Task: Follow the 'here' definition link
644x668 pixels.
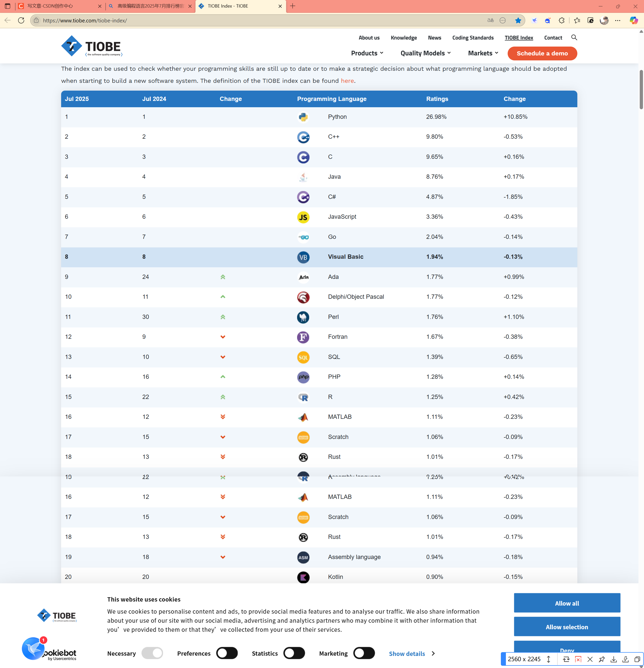Action: [347, 81]
